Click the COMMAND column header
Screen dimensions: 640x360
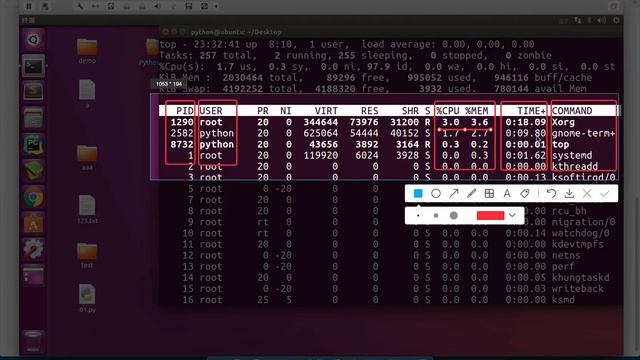(x=572, y=111)
